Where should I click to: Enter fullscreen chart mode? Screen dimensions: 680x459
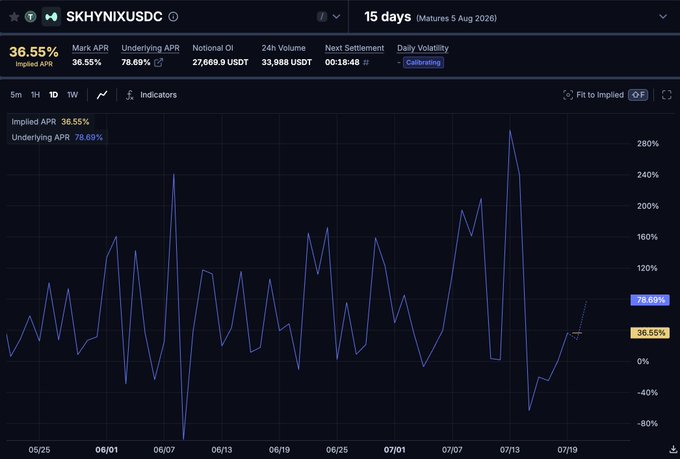pos(667,95)
